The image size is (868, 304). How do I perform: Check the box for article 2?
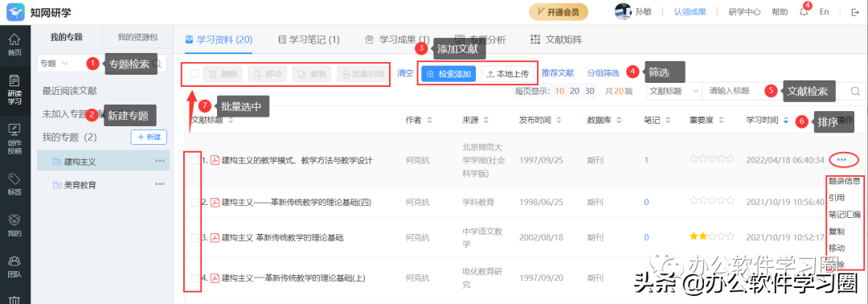pos(194,202)
